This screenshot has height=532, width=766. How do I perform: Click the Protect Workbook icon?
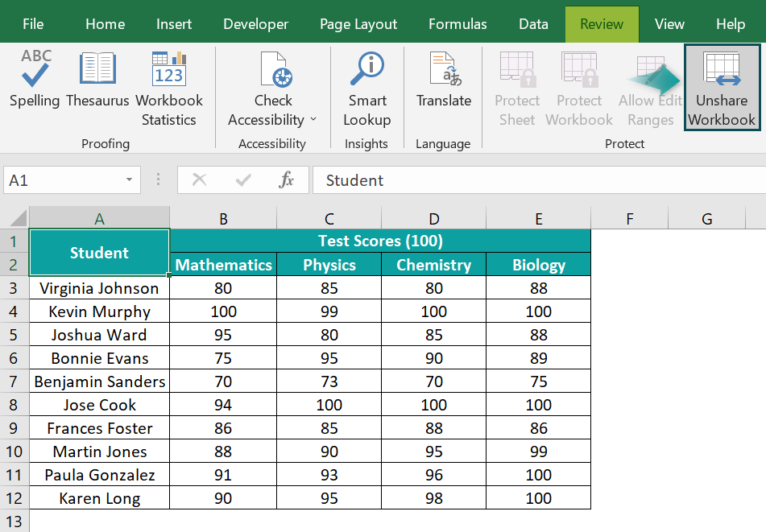click(x=579, y=68)
